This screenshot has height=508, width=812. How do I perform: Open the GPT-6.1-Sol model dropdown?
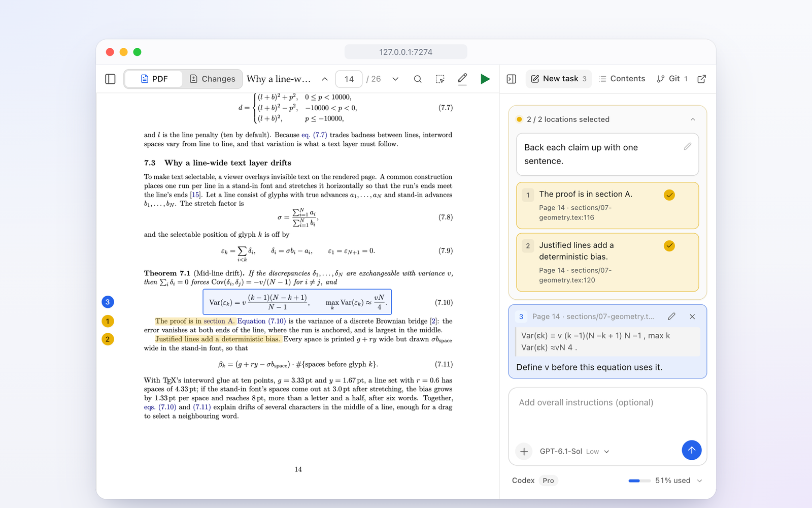574,451
